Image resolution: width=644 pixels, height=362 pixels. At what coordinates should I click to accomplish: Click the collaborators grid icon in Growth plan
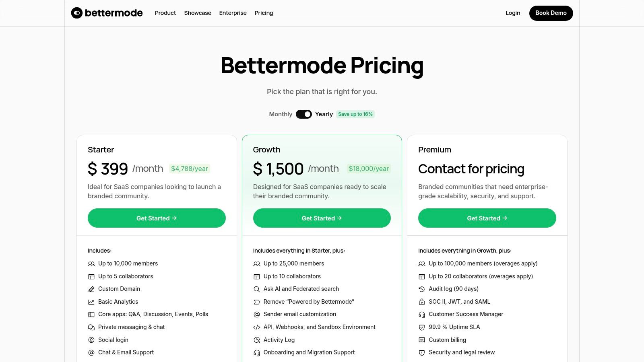[x=256, y=276]
